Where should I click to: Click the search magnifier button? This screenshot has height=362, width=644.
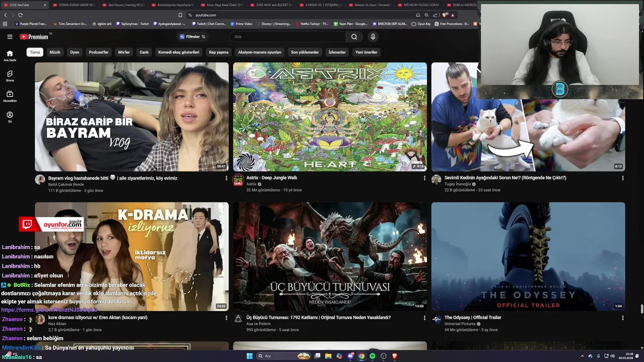coord(354,37)
